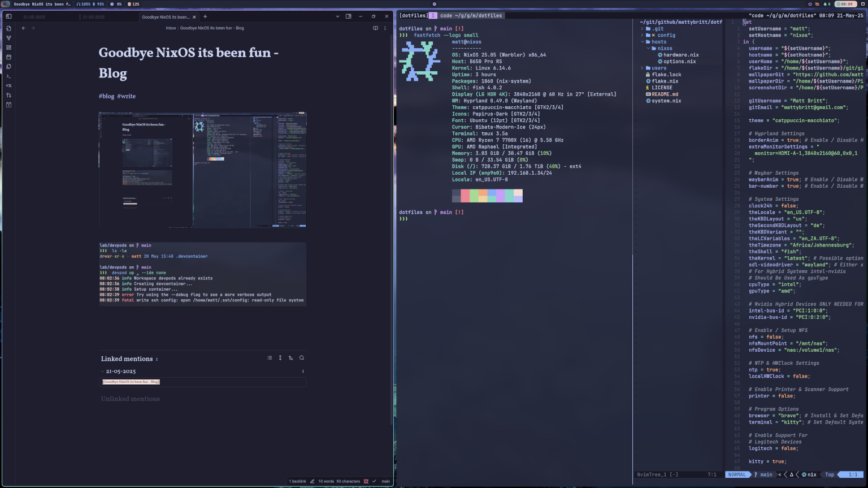Click the #blog tag link
This screenshot has width=868, height=488.
point(106,96)
